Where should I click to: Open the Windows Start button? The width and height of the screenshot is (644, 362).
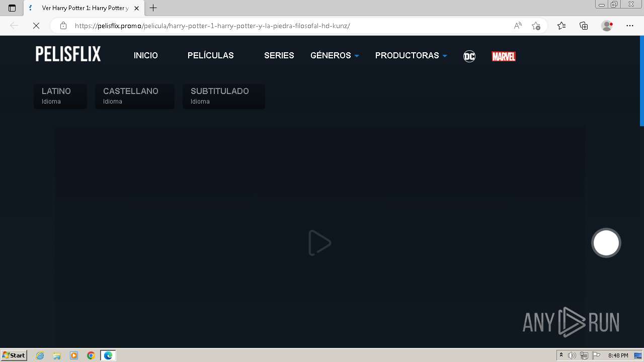14,355
